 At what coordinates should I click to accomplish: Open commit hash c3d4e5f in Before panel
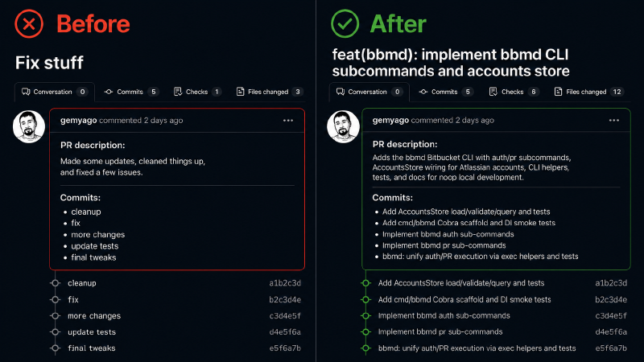tap(285, 315)
